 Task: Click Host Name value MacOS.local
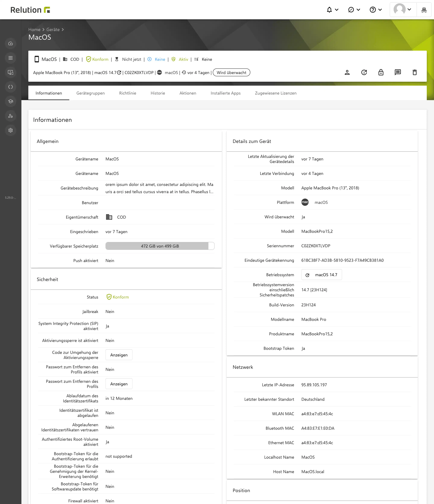coord(313,472)
